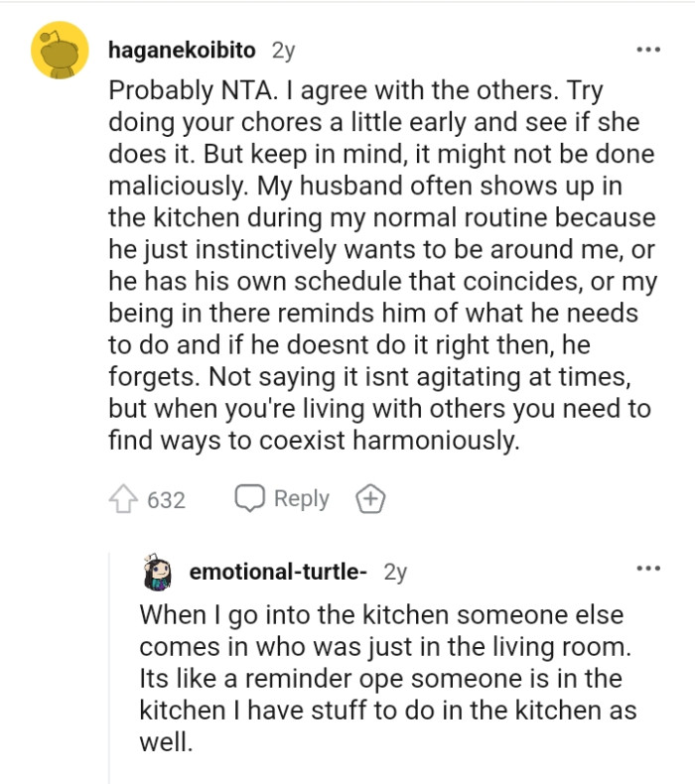Viewport: 695px width, 784px height.
Task: Click the 2y timestamp beside emotional-turtle-
Action: [394, 573]
